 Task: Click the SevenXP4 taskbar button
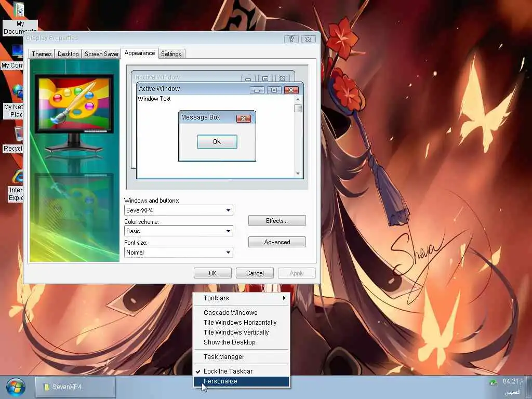point(75,387)
